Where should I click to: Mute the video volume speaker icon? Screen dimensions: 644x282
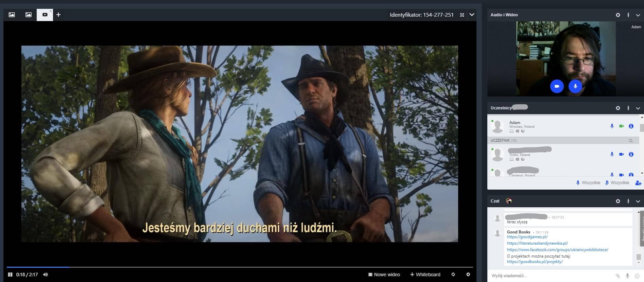pos(46,275)
